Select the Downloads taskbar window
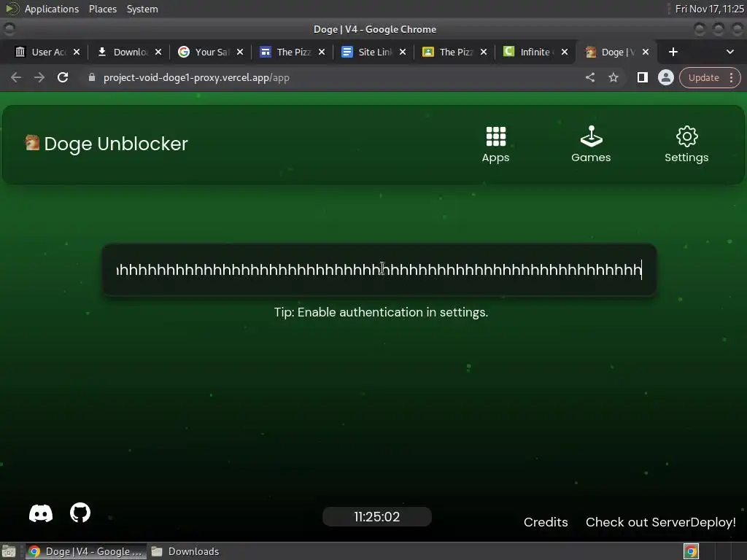This screenshot has width=747, height=560. click(x=185, y=551)
